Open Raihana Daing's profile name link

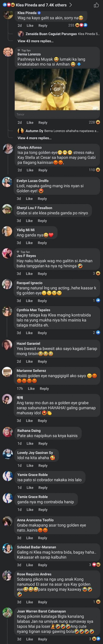click(x=29, y=430)
